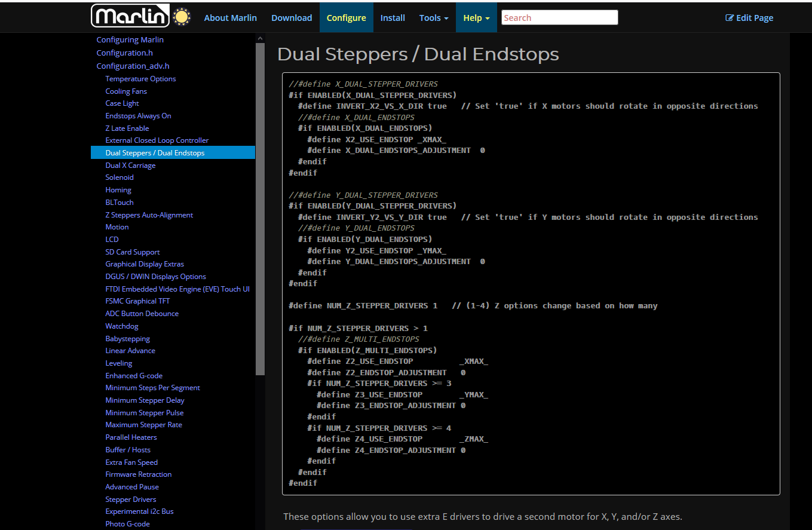This screenshot has height=530, width=812.
Task: Open the Install page
Action: pos(393,18)
